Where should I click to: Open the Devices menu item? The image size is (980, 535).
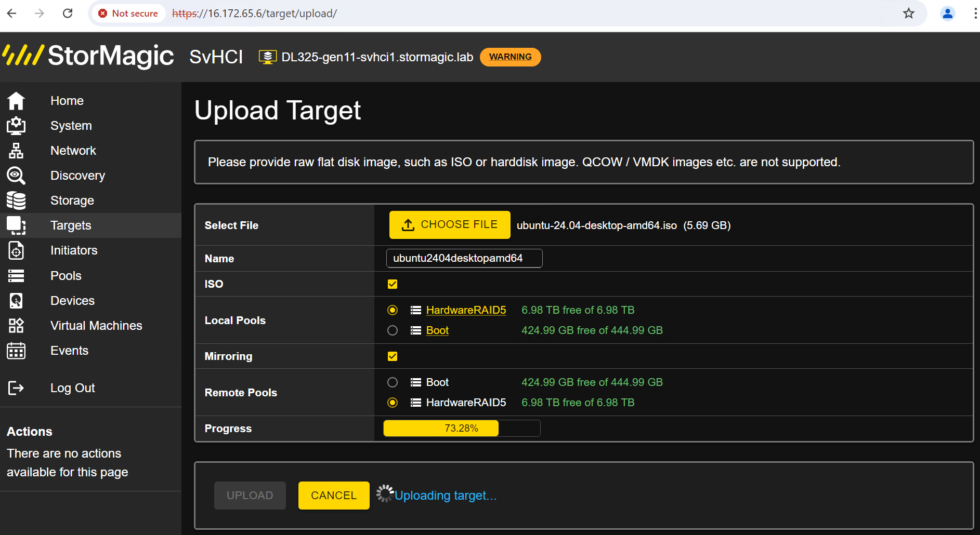coord(72,301)
